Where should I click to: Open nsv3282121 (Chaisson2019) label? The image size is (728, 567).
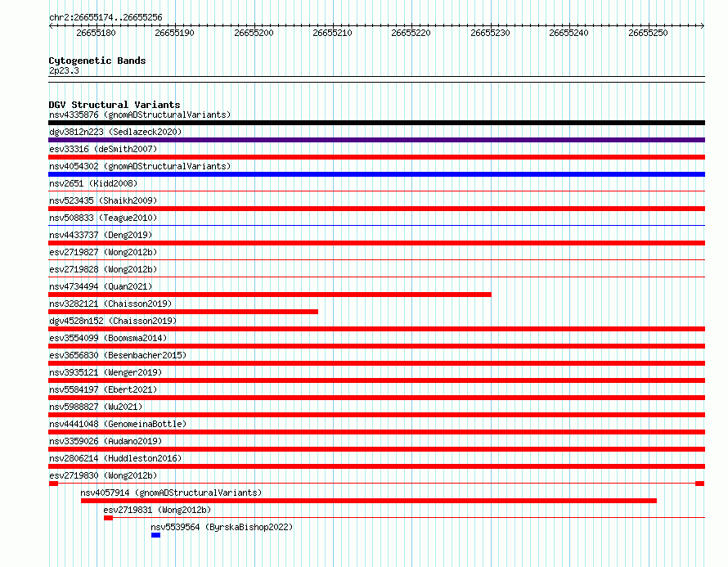tap(110, 304)
